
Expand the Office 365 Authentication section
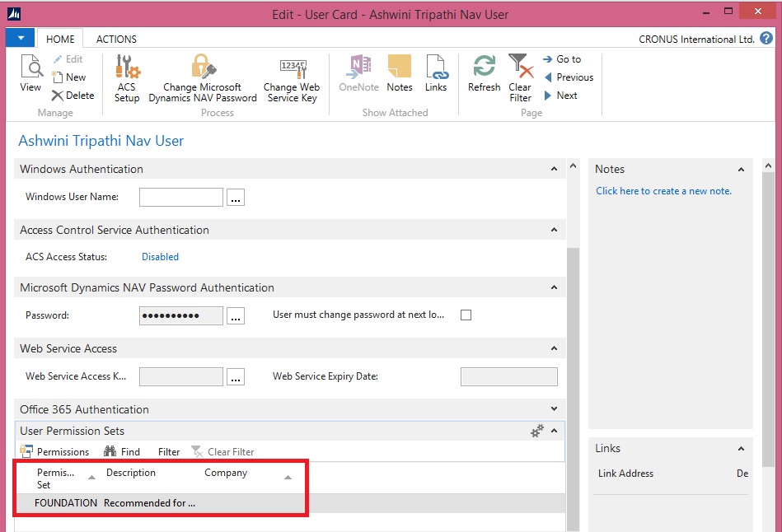coord(555,409)
